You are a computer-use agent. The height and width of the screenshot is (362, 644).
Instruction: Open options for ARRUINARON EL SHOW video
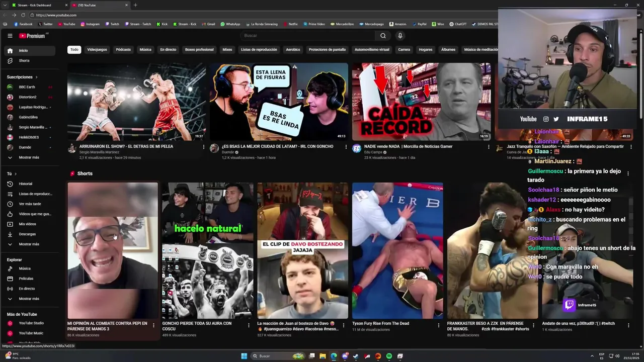[203, 147]
